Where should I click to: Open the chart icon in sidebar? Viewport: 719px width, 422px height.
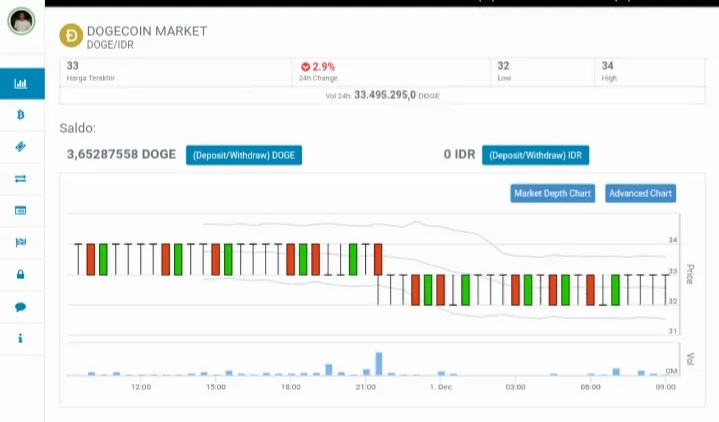21,83
